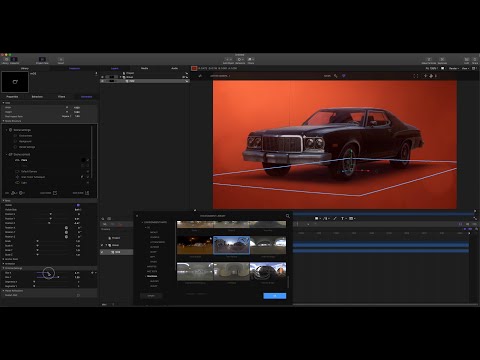Switch to the Library pane tab
480x360 pixels.
coord(25,68)
